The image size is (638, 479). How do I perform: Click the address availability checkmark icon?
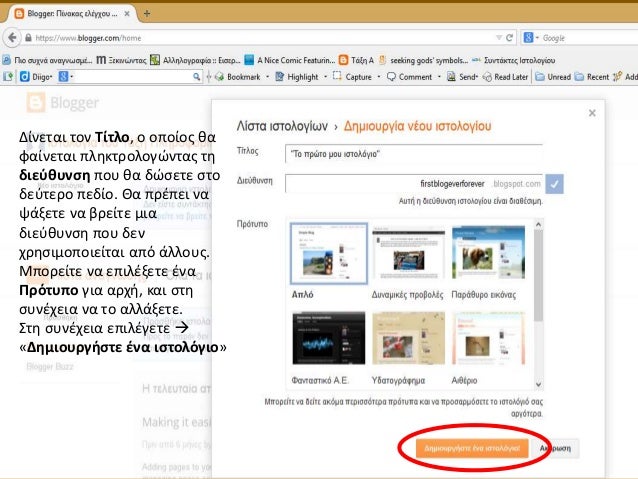pyautogui.click(x=554, y=184)
